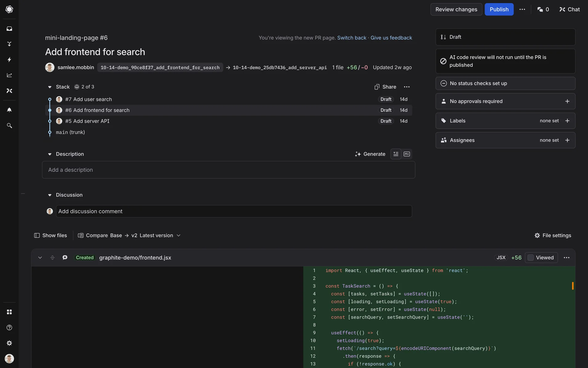Click the Switch back link

pyautogui.click(x=352, y=38)
